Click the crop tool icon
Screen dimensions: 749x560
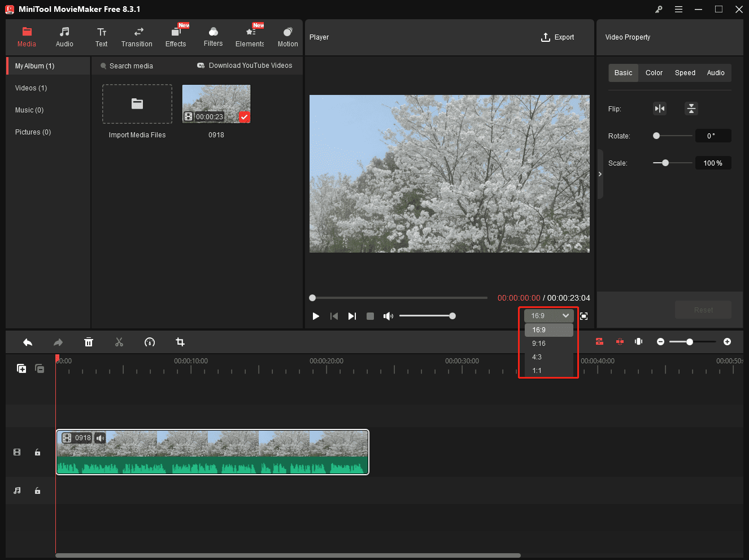(x=180, y=342)
